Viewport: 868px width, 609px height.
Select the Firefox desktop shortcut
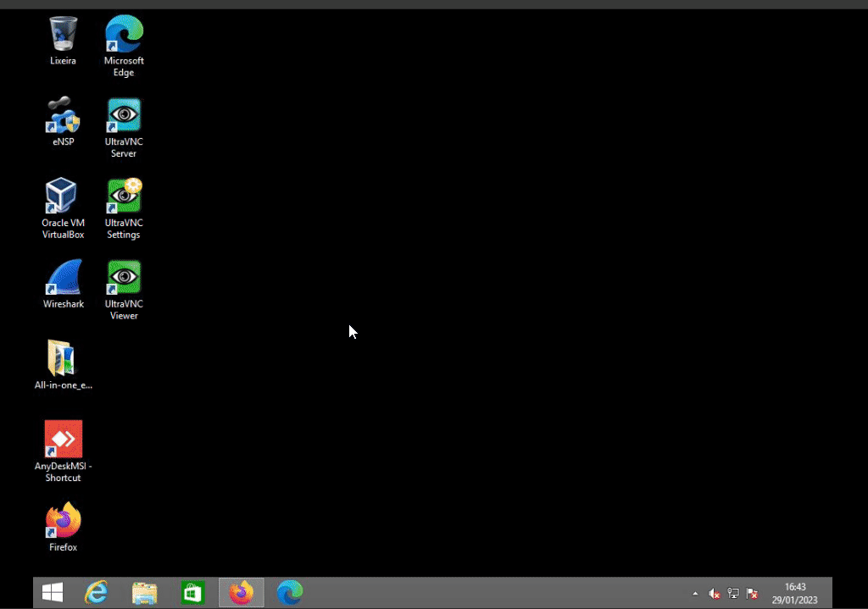click(x=63, y=527)
